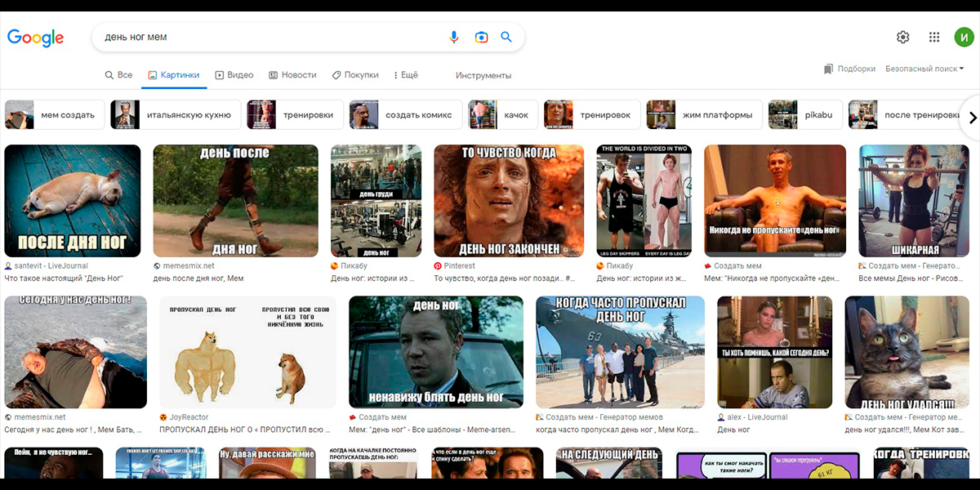Open 'Ну, давай расскажи мне' image
This screenshot has height=490, width=980.
pyautogui.click(x=267, y=463)
